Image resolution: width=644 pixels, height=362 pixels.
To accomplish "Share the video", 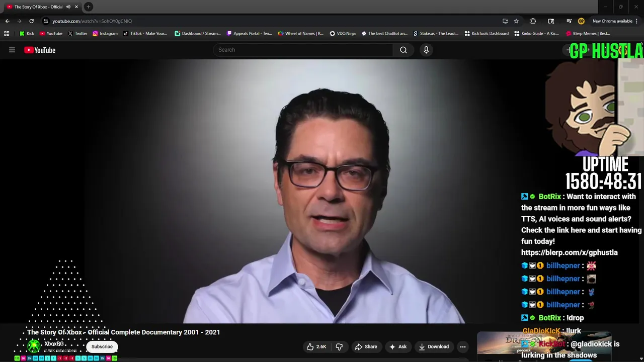I will tap(366, 346).
